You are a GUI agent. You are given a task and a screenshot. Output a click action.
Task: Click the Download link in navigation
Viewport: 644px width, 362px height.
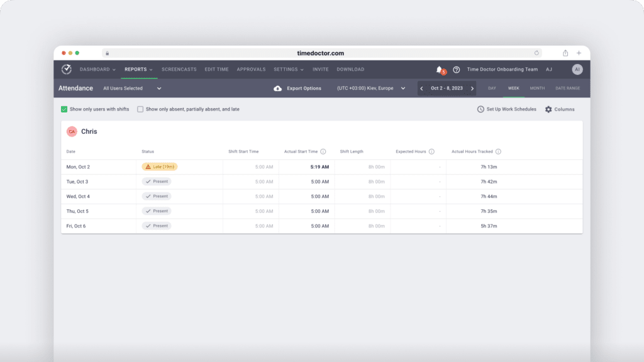[x=350, y=69]
